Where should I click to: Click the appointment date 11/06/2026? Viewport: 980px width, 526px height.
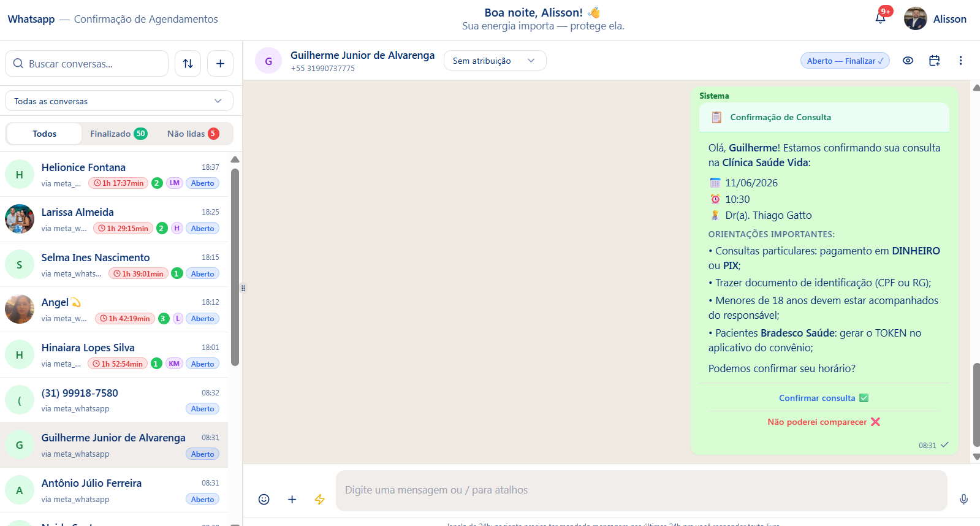[x=751, y=183]
